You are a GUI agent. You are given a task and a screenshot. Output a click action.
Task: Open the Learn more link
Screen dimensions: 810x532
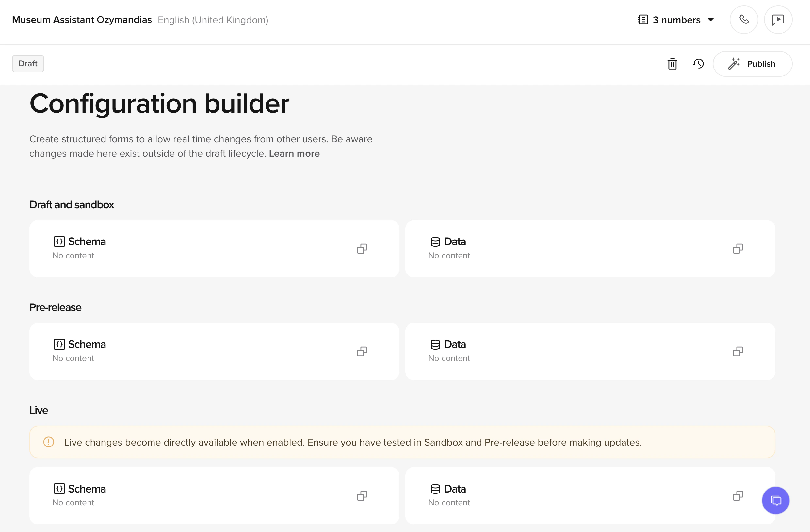pyautogui.click(x=294, y=153)
